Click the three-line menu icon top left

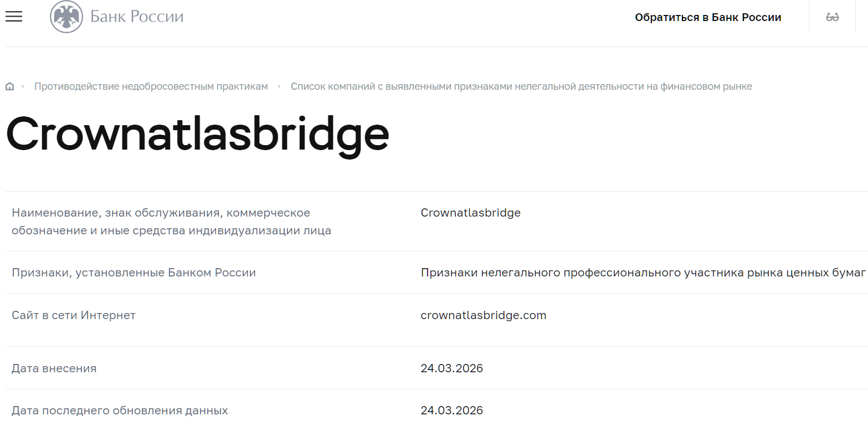tap(13, 17)
